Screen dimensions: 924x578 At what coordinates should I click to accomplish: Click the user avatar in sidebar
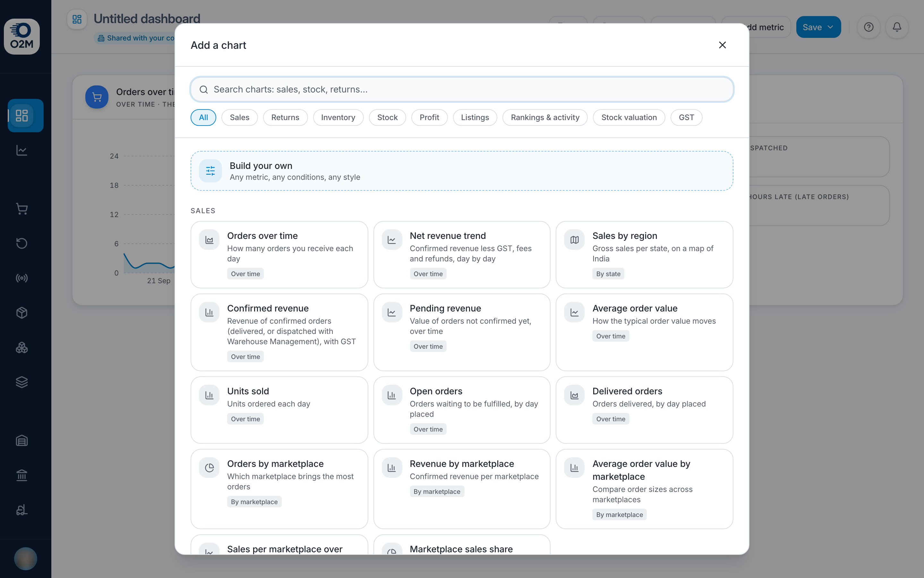pyautogui.click(x=26, y=558)
